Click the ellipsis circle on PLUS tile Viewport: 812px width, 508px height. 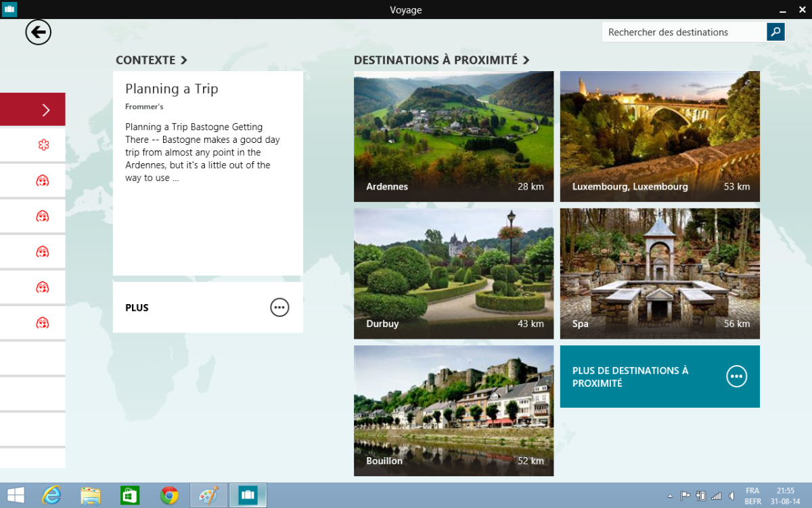pyautogui.click(x=279, y=307)
